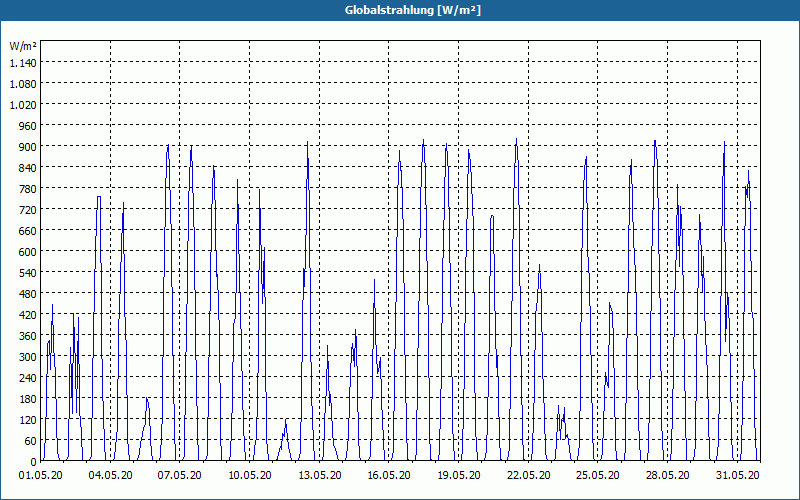
Task: Select the 10.05.20 date label
Action: click(x=249, y=476)
